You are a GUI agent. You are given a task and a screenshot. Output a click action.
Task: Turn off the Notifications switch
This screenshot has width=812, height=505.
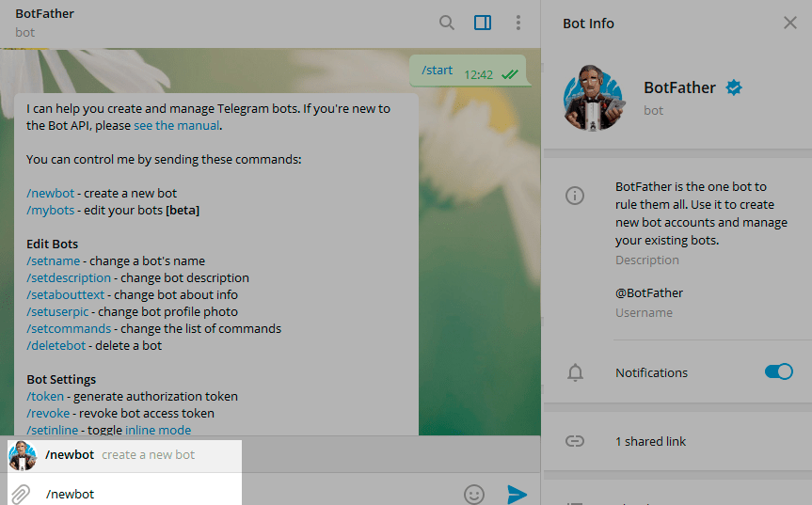pos(778,371)
